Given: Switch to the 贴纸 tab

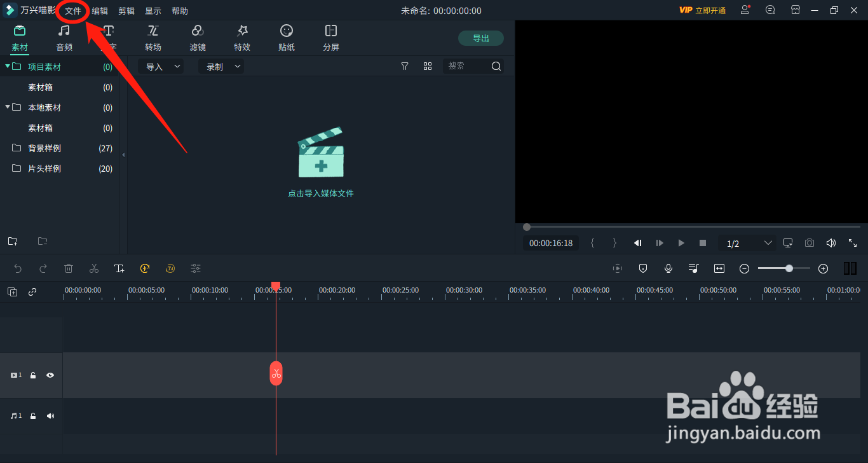Looking at the screenshot, I should click(287, 38).
